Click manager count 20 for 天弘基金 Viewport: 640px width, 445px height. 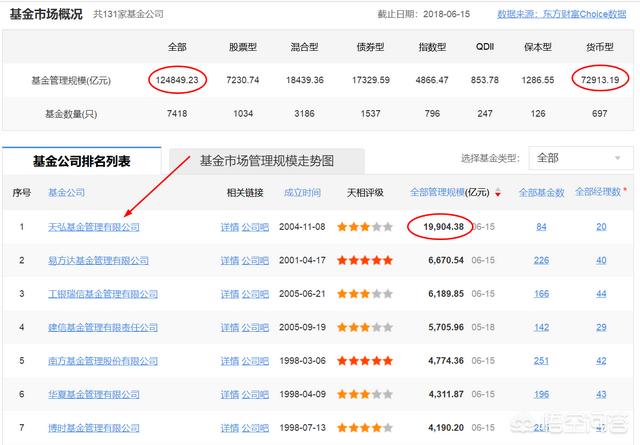point(601,227)
